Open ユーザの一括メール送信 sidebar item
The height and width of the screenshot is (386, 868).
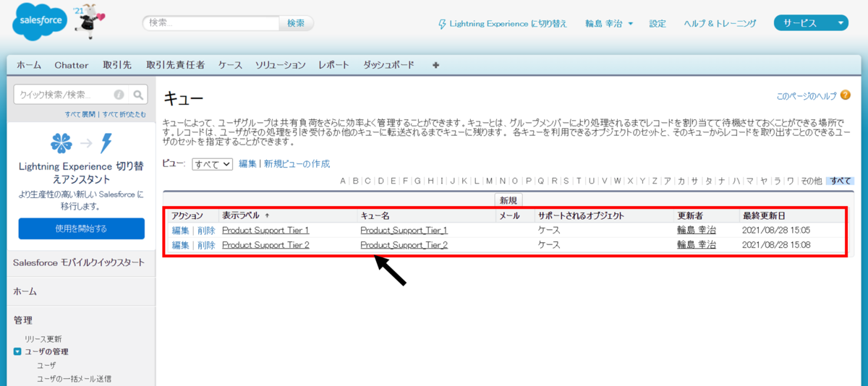pos(74,379)
